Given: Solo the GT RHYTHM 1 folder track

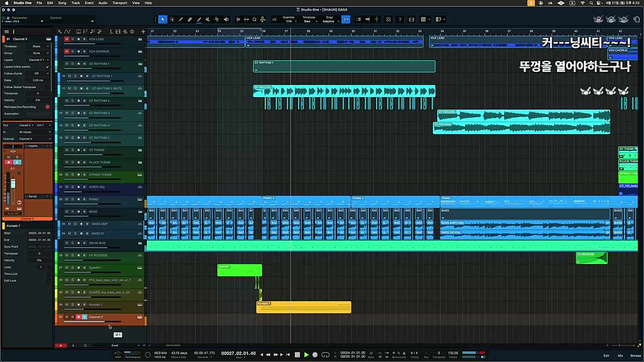Looking at the screenshot, I should point(72,64).
